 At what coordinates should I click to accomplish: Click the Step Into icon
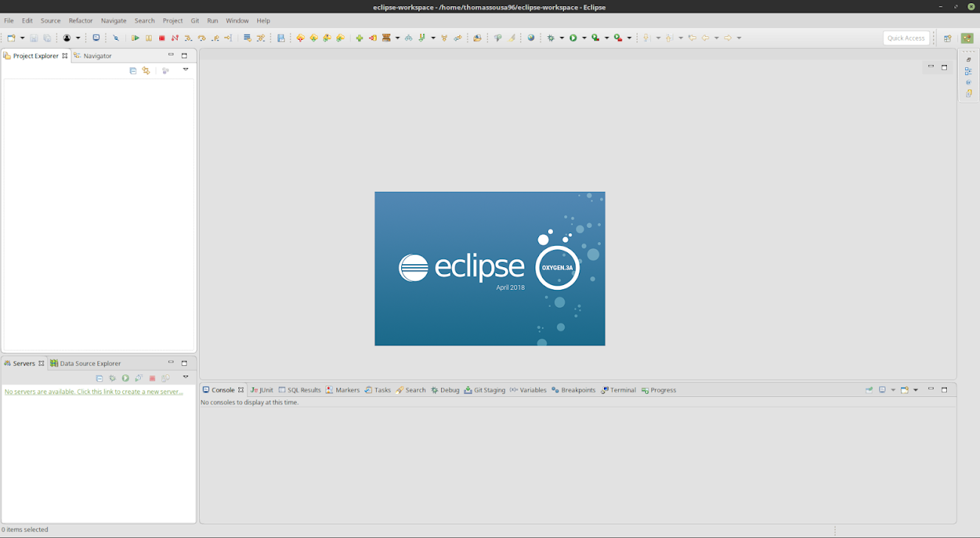coord(188,38)
